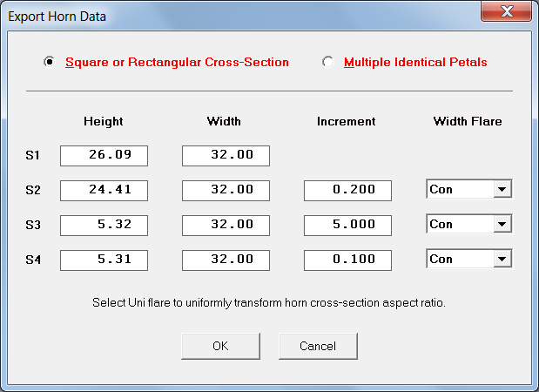Click the S2 Width field
Viewport: 539px width, 392px height.
click(226, 191)
